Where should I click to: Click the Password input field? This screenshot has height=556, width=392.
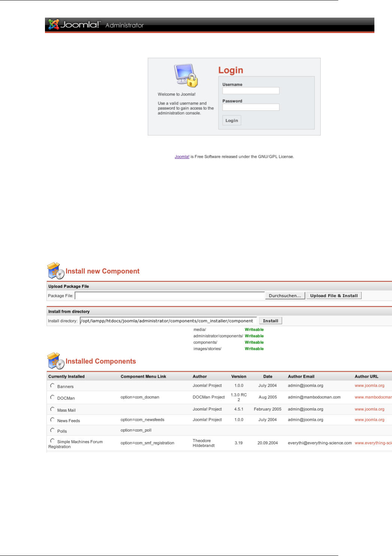click(x=251, y=107)
